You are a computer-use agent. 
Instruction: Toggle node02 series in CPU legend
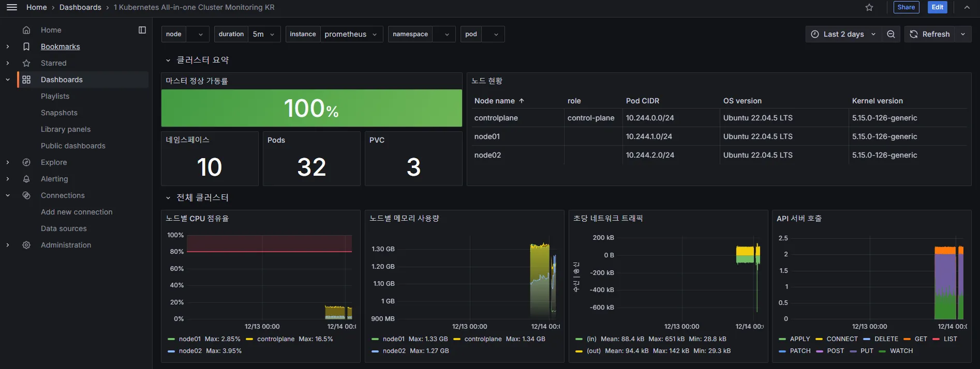pos(190,351)
